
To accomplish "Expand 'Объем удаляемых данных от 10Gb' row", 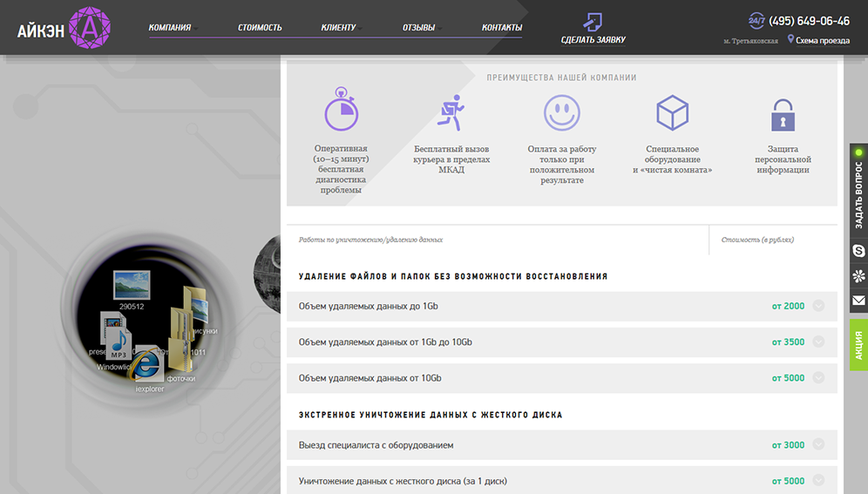I will click(x=817, y=378).
